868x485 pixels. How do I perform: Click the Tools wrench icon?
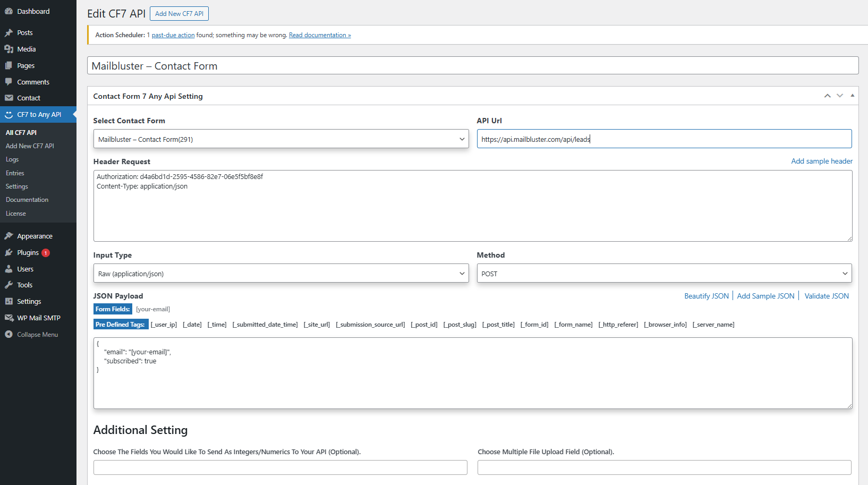[8, 285]
